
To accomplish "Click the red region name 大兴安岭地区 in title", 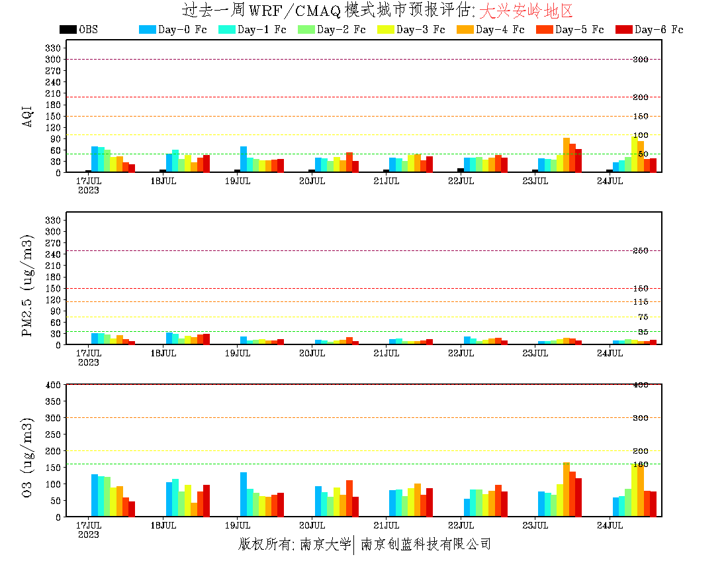I will (526, 10).
